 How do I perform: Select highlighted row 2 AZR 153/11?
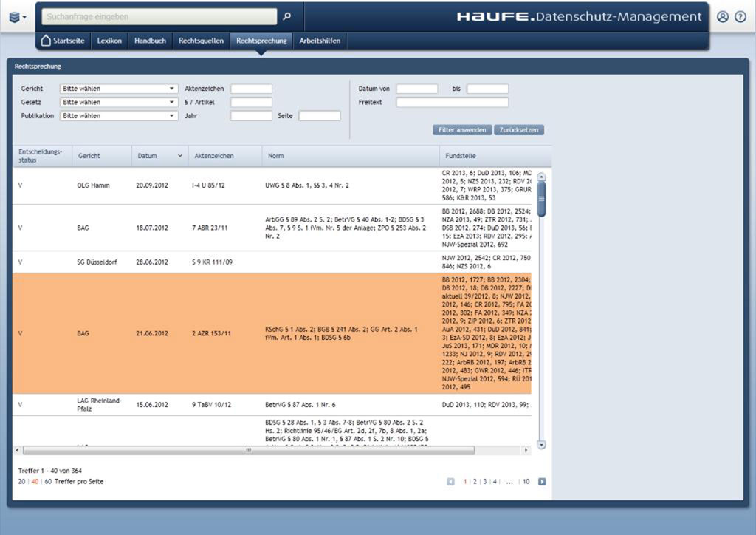pyautogui.click(x=272, y=333)
